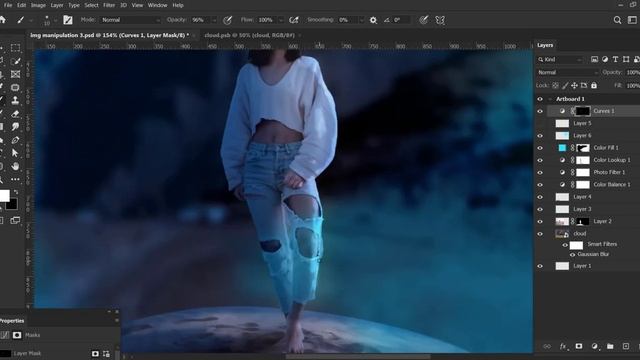This screenshot has height=360, width=640.
Task: Open the tool preset picker arrow
Action: tap(31, 20)
